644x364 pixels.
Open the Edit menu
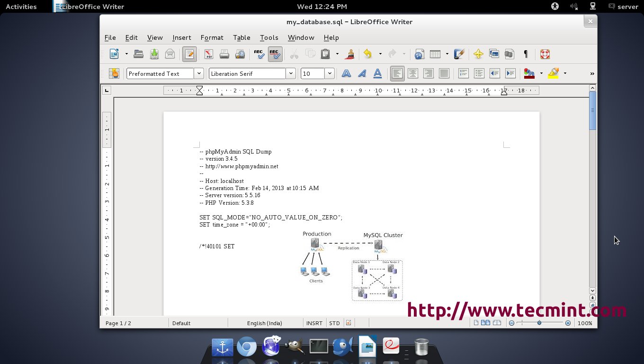131,37
